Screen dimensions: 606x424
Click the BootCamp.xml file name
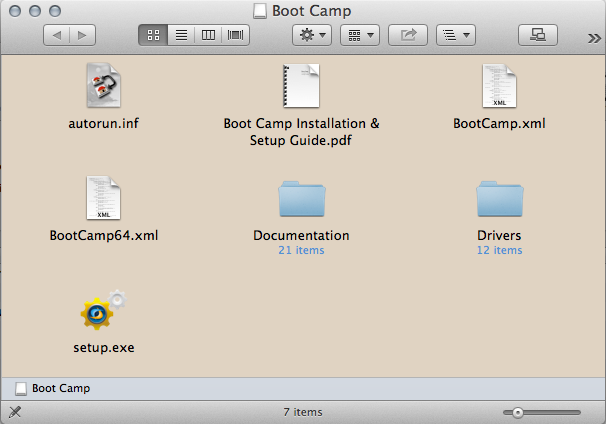(x=499, y=123)
